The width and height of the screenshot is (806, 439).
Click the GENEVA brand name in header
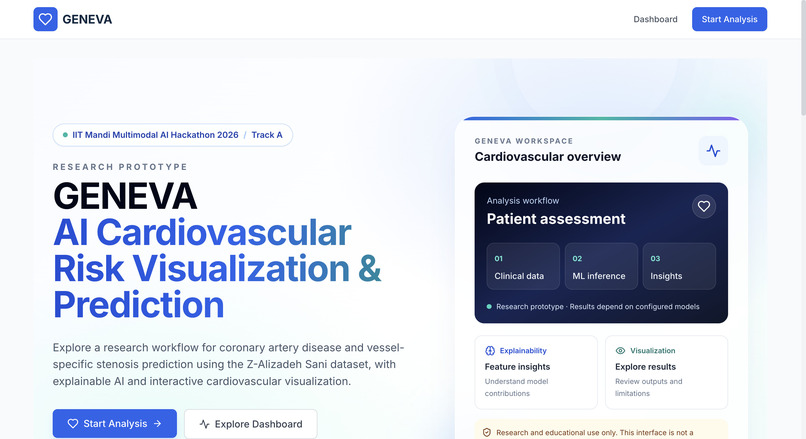[87, 20]
